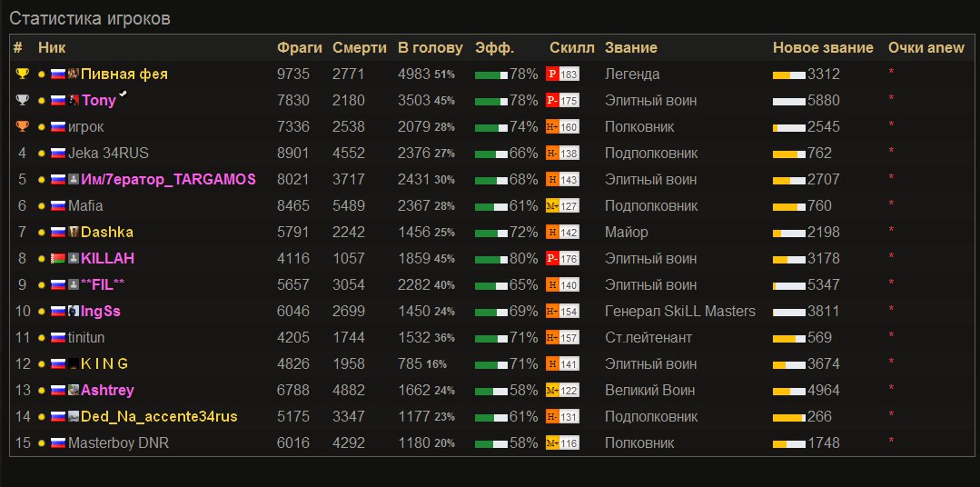Click the yellow M skill badge 116

561,443
